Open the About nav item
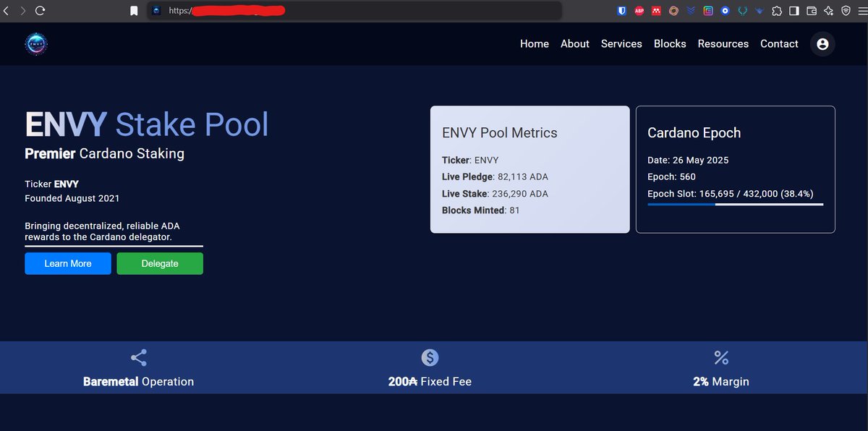The height and width of the screenshot is (431, 868). pos(575,44)
